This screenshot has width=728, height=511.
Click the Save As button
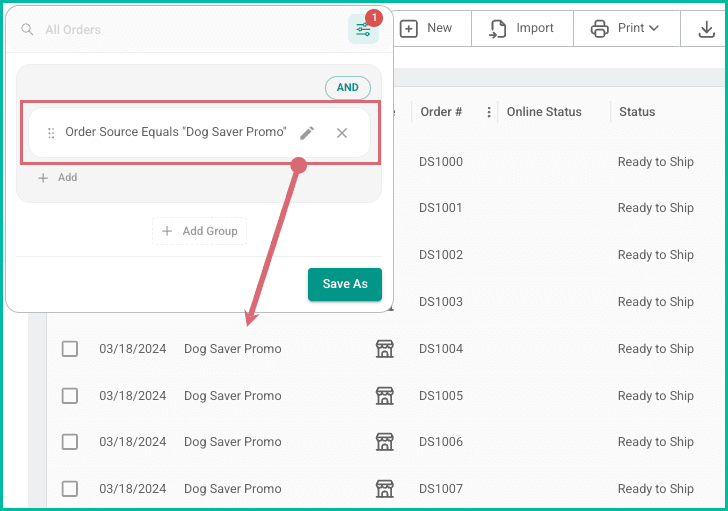[x=345, y=284]
